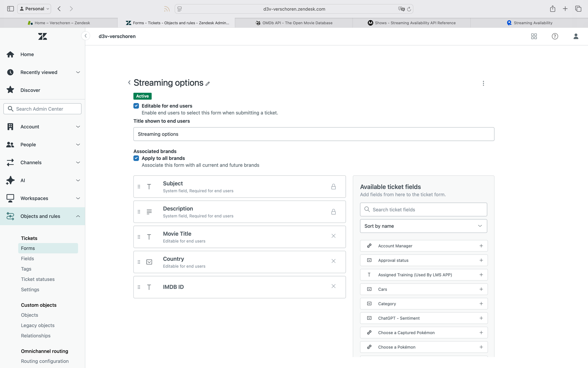Screen dimensions: 588x368
Task: Collapse the sidebar with arrow button
Action: pyautogui.click(x=86, y=36)
